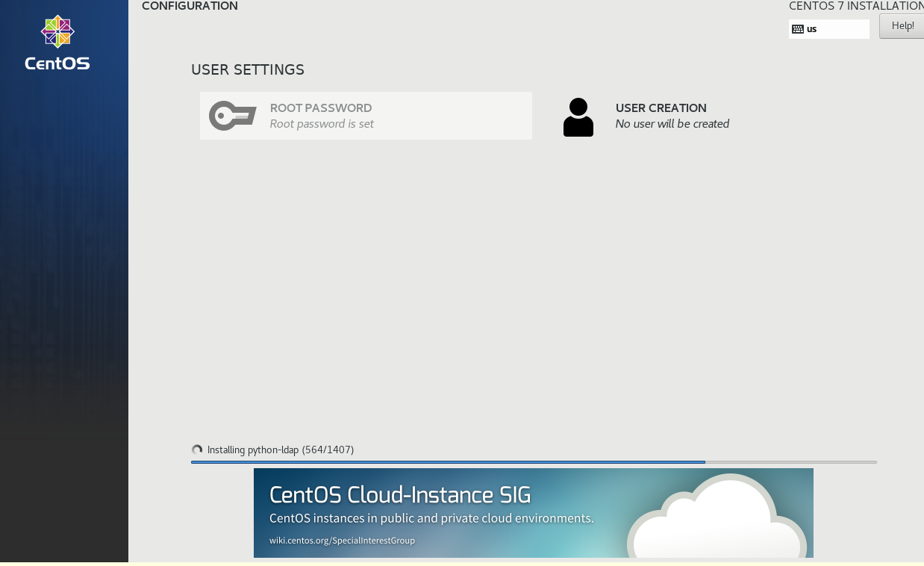Image resolution: width=924 pixels, height=566 pixels.
Task: Click the CentOS wordmark text in sidebar
Action: [x=57, y=63]
